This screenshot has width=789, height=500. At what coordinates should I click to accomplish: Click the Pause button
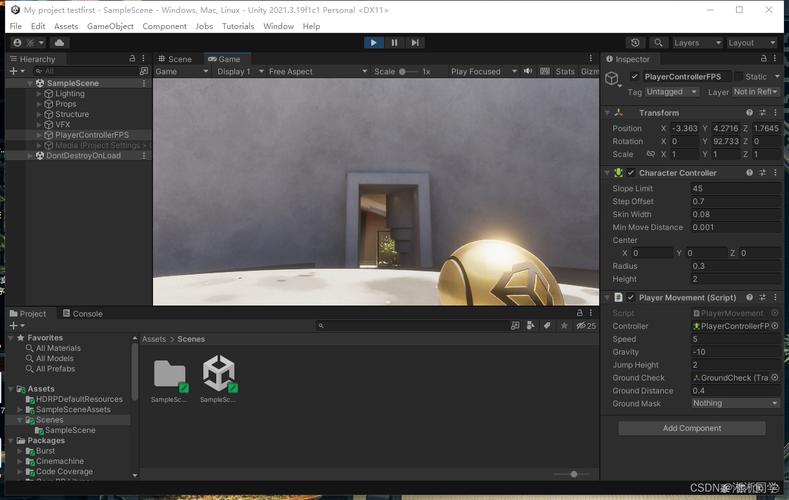tap(394, 43)
